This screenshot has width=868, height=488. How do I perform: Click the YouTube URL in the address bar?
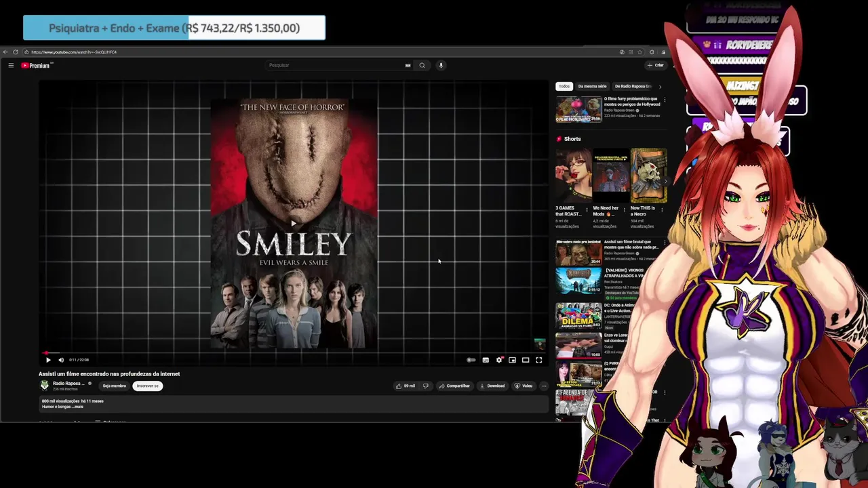coord(74,52)
